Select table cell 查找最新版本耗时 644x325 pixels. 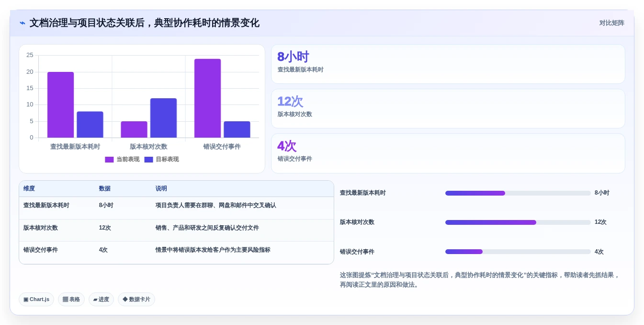[x=46, y=205]
